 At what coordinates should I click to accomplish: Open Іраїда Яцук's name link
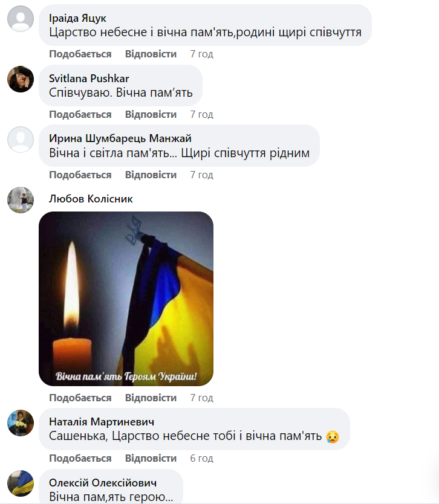(x=77, y=18)
